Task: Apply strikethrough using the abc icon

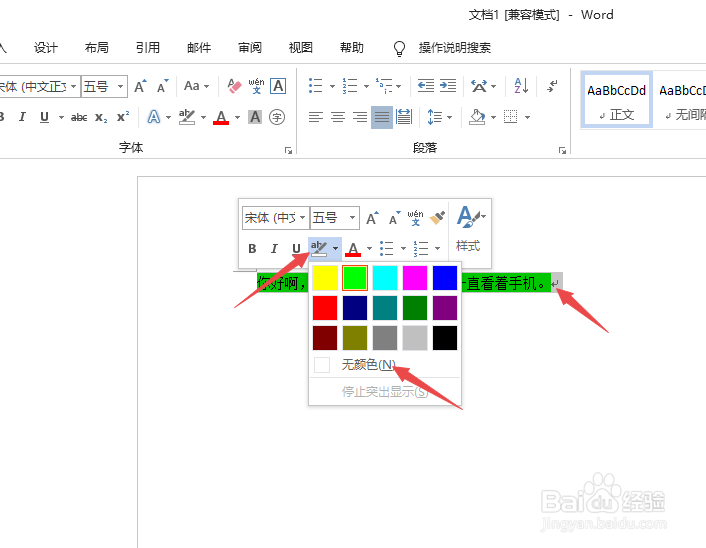Action: 79,118
